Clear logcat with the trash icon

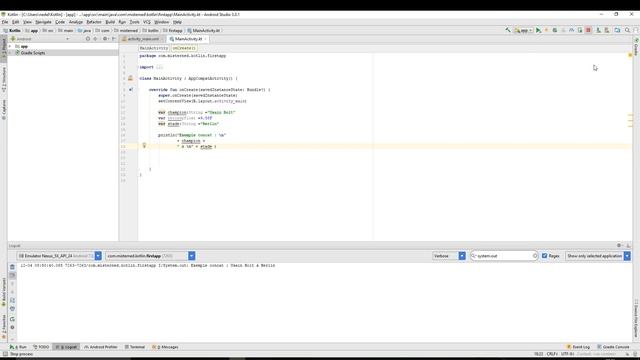(12, 267)
